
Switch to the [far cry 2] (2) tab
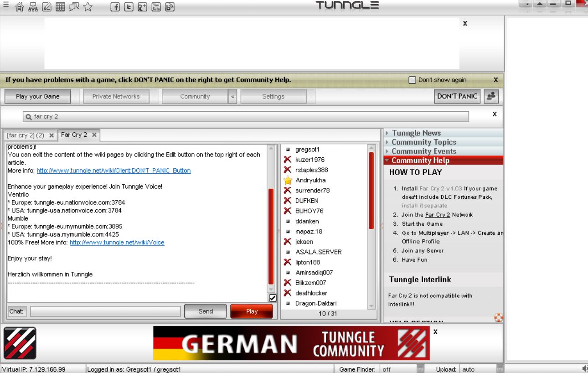[26, 135]
